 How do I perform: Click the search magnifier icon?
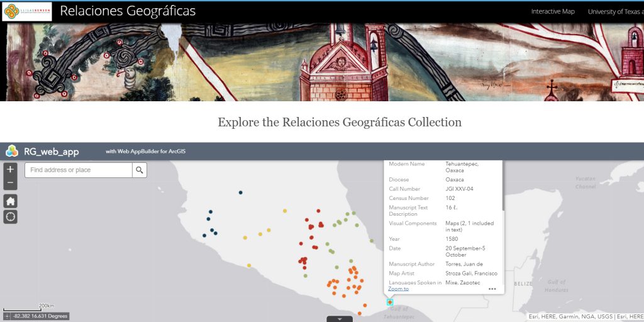pos(139,170)
